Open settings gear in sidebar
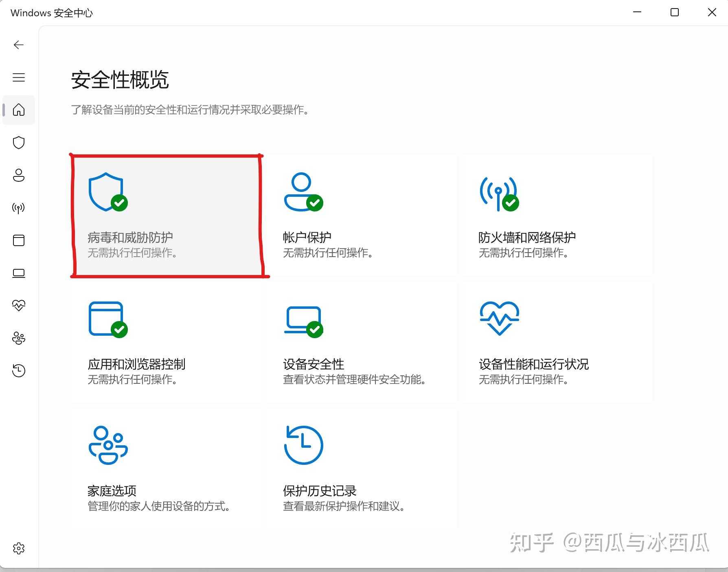This screenshot has height=572, width=728. tap(19, 548)
